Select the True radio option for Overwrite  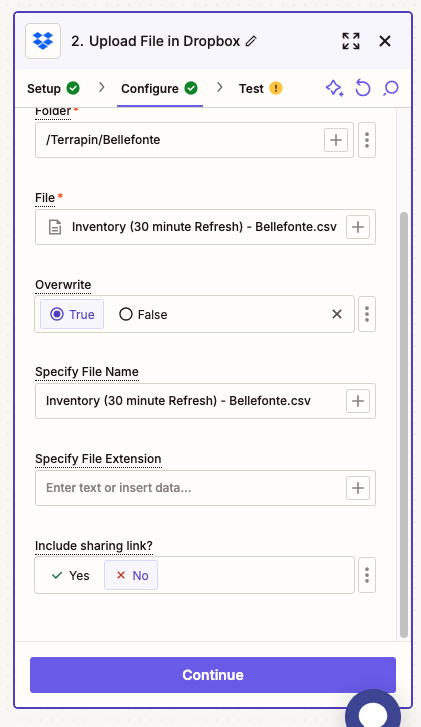click(72, 314)
